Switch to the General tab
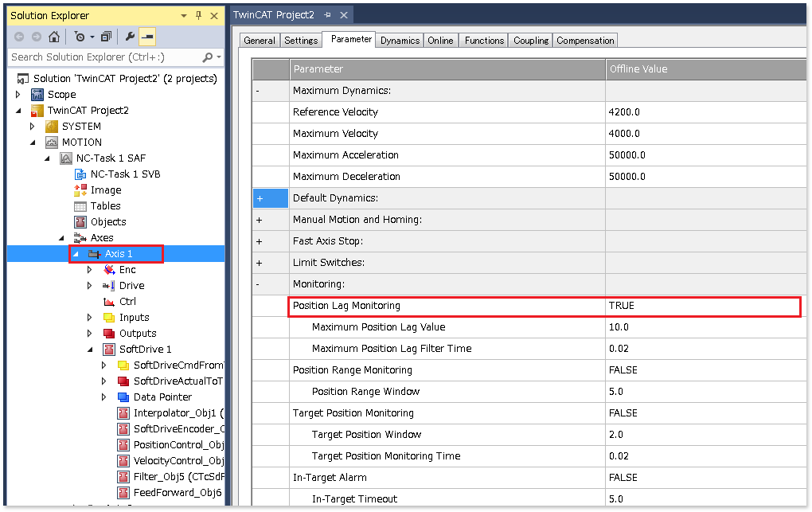 coord(260,41)
